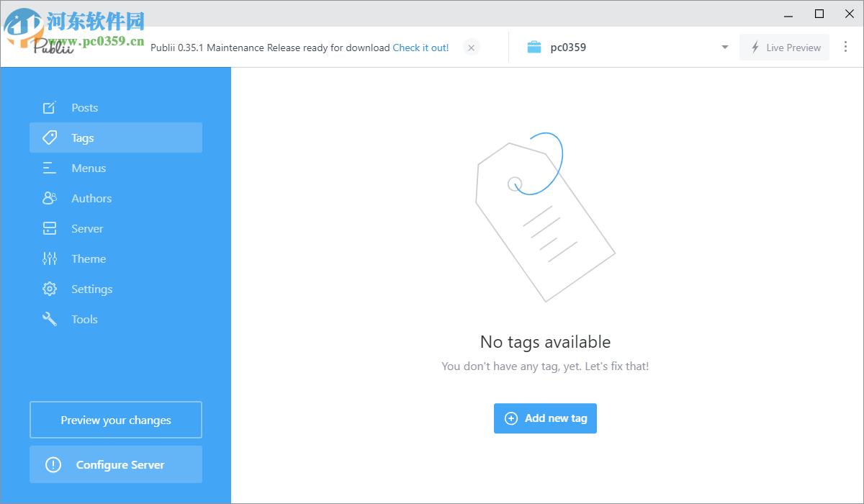Image resolution: width=864 pixels, height=504 pixels.
Task: Click Preview your changes button
Action: (x=116, y=420)
